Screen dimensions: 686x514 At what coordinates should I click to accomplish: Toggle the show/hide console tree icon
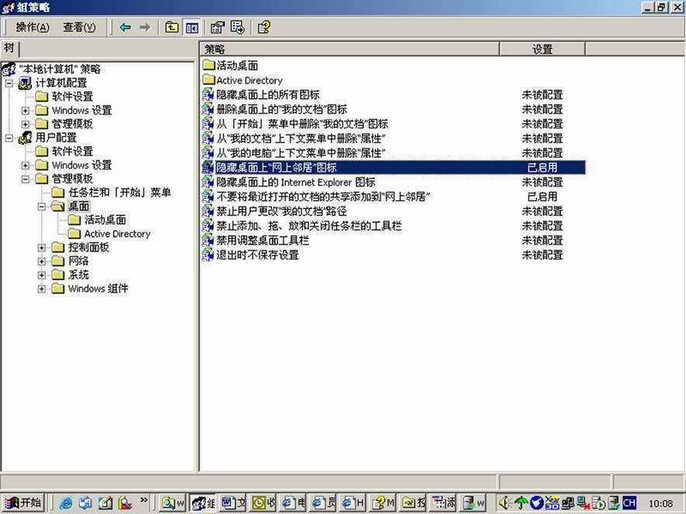point(192,27)
